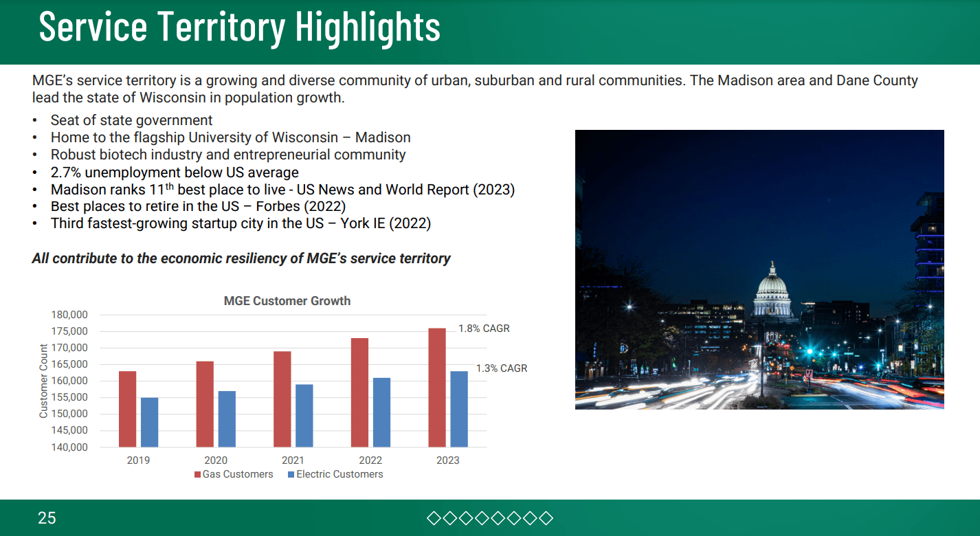Select the second diamond in footer navigation

[449, 517]
